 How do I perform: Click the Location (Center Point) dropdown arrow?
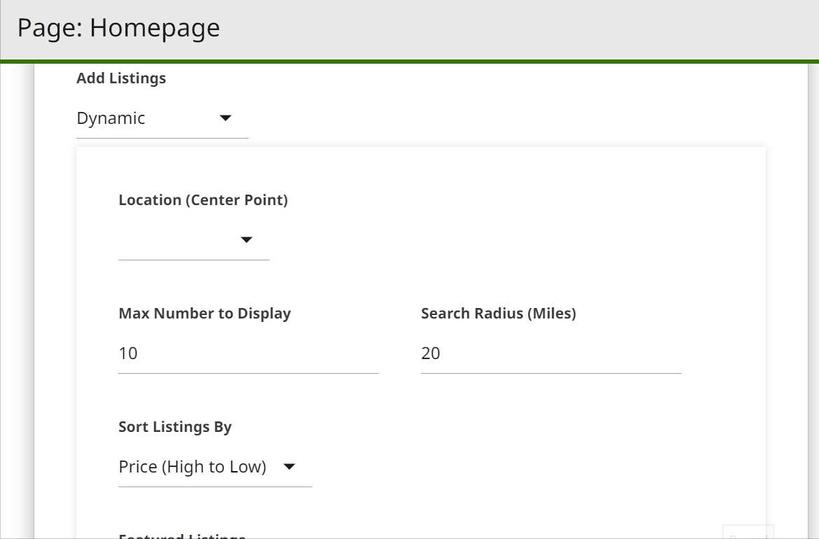tap(246, 240)
